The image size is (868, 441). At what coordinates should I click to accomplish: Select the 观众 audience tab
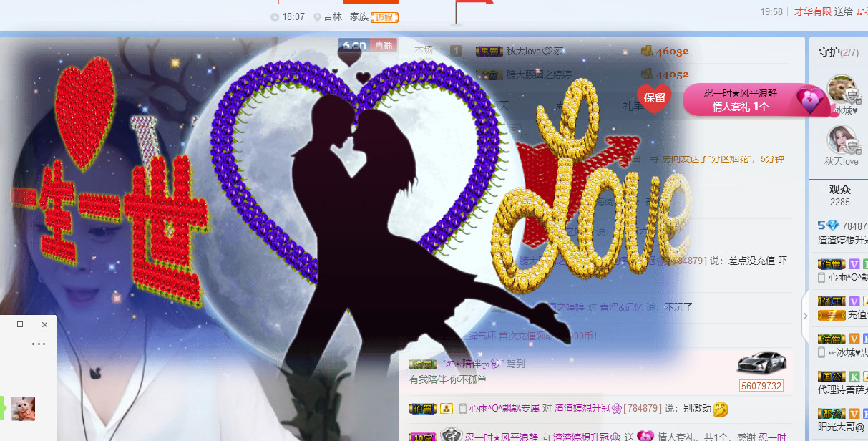pos(839,190)
